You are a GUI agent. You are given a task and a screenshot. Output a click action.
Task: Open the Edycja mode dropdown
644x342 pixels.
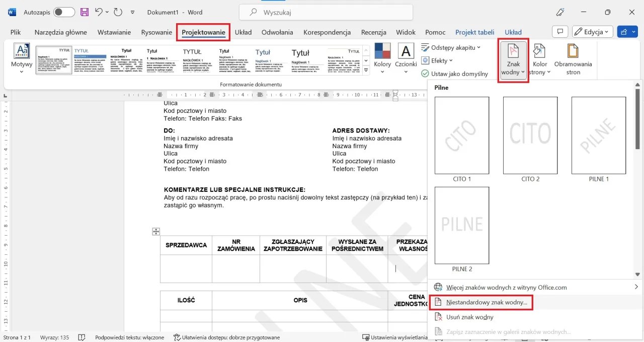point(593,32)
